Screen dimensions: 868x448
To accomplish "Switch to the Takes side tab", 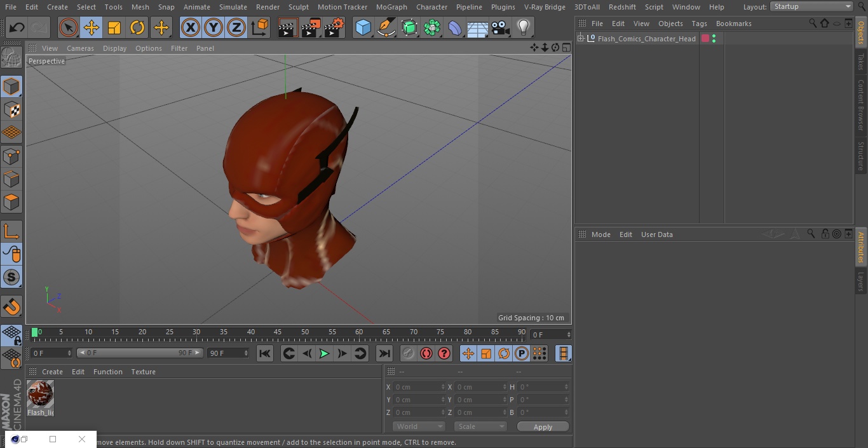I will pyautogui.click(x=861, y=62).
